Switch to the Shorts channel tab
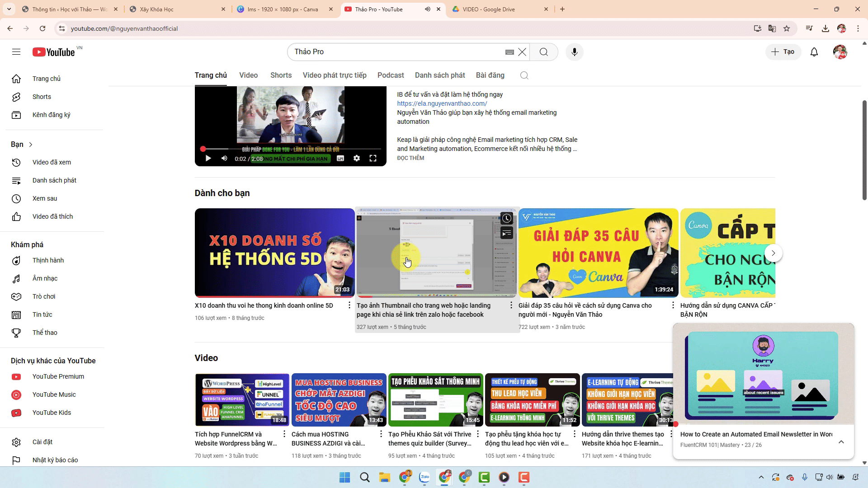The width and height of the screenshot is (868, 488). click(281, 75)
